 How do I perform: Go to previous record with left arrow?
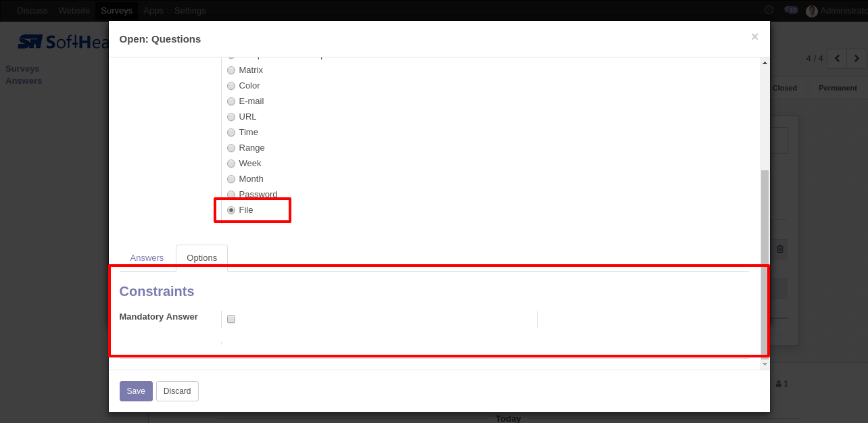[x=837, y=59]
